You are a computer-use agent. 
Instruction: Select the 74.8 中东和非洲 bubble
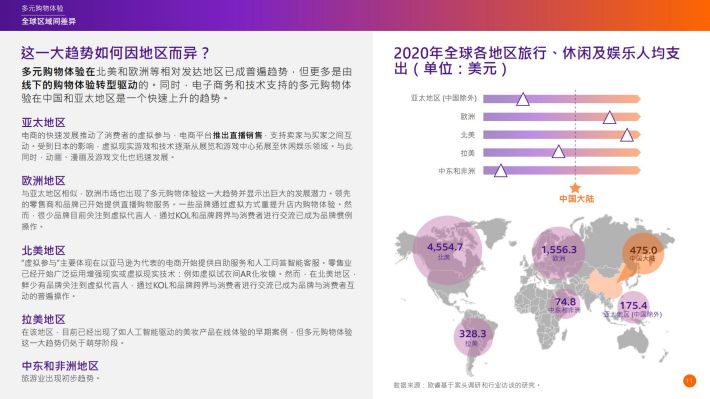[x=565, y=304]
